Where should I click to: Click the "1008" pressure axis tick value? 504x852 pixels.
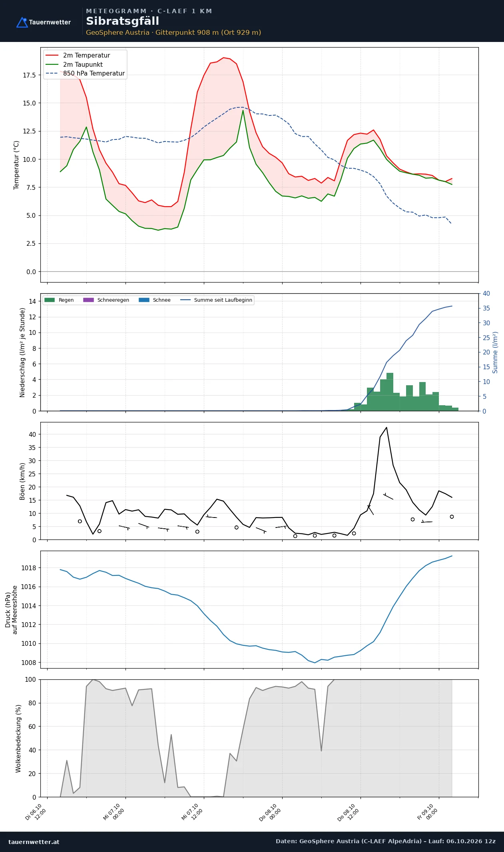click(x=28, y=663)
